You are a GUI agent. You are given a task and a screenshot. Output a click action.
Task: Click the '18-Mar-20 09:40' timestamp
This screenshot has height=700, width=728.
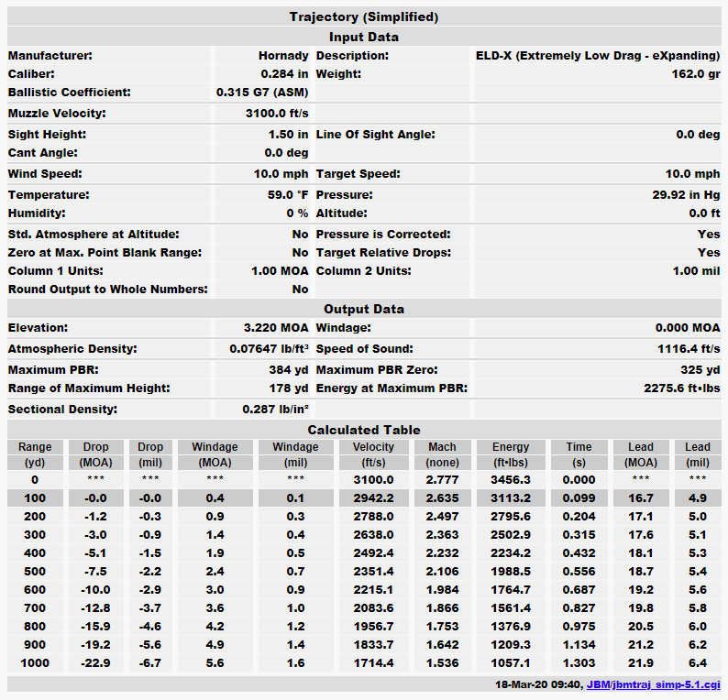coord(538,684)
